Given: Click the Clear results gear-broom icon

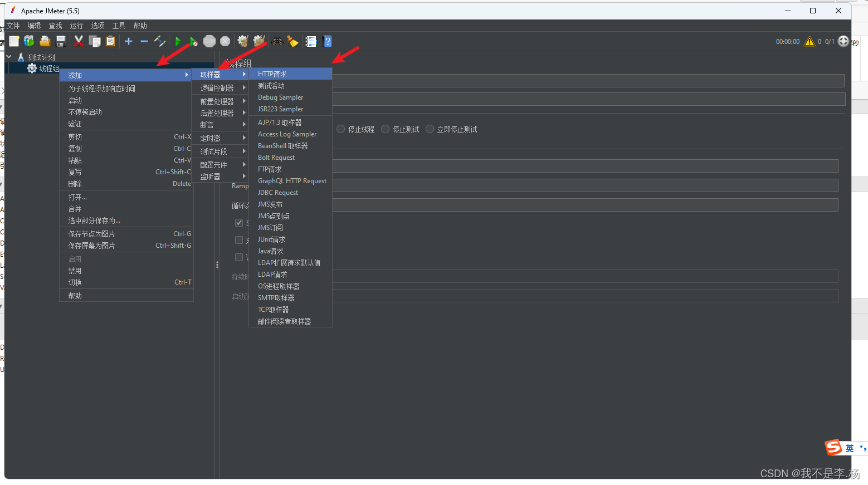Looking at the screenshot, I should point(243,41).
